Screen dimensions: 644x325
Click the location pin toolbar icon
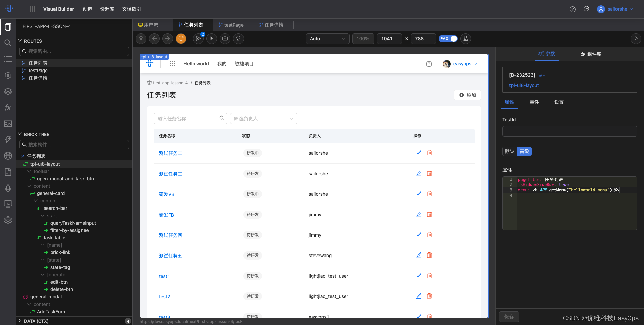click(x=141, y=38)
